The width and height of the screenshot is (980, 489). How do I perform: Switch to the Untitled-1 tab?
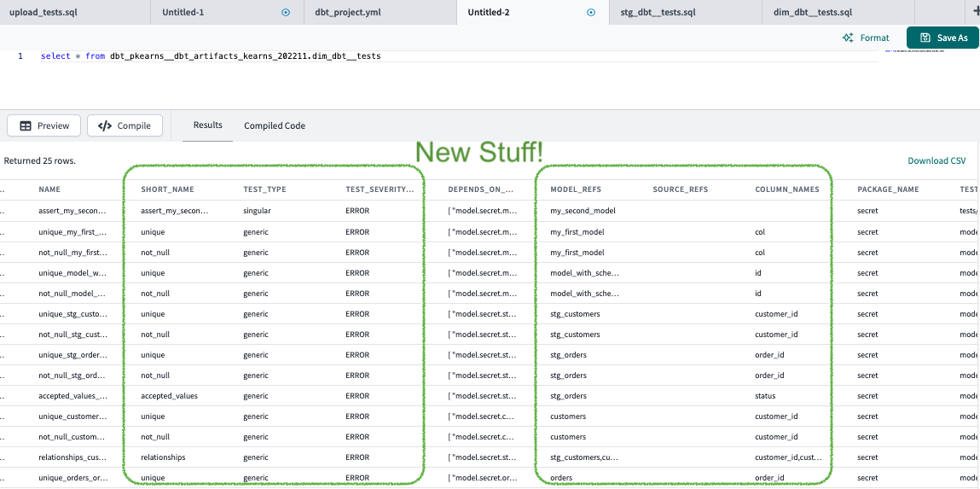(x=228, y=13)
